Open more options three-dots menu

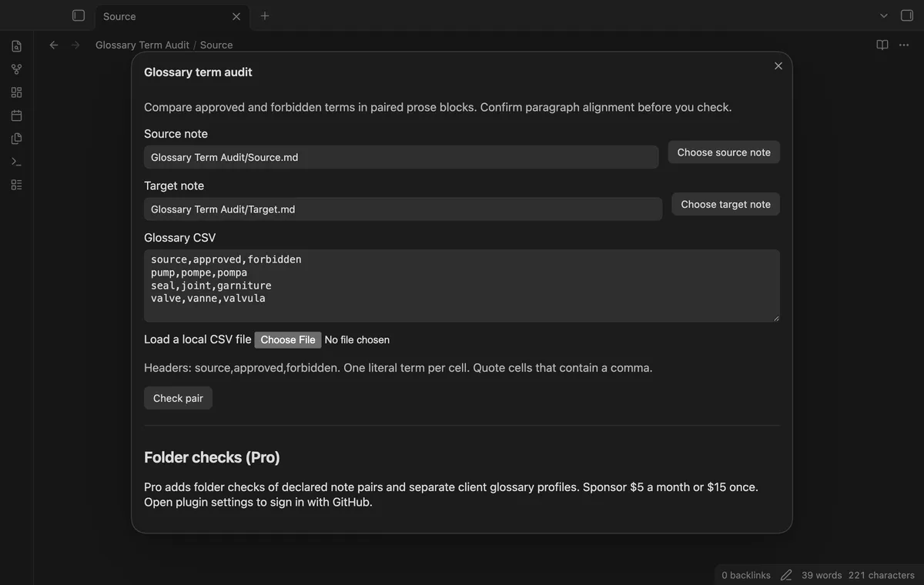coord(905,45)
